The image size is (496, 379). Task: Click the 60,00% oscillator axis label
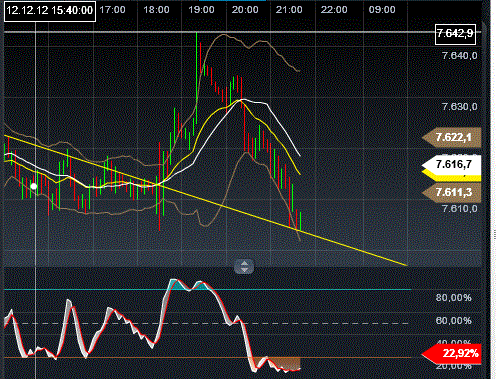[x=454, y=321]
